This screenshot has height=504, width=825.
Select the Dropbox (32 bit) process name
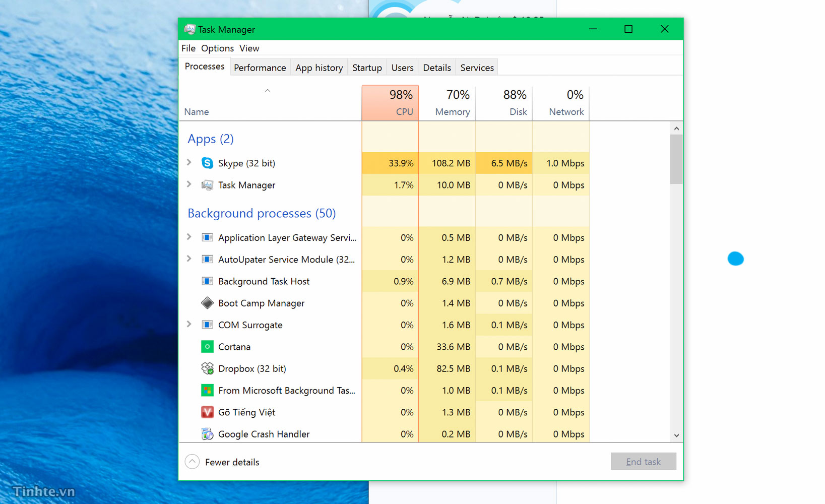coord(252,368)
